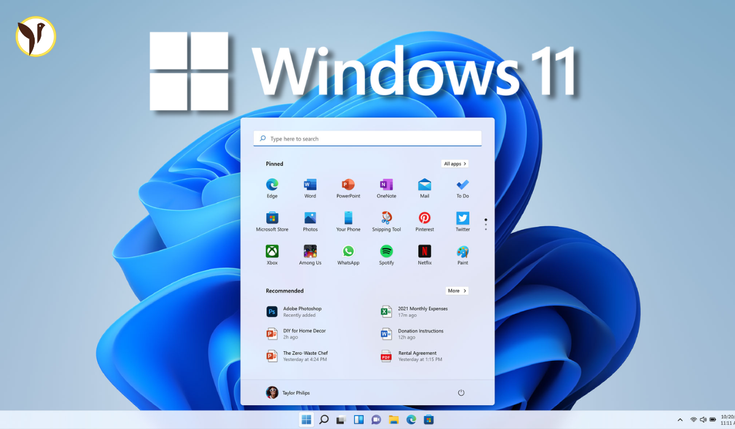Click the pinned apps page dots
735x429 pixels.
(x=486, y=224)
